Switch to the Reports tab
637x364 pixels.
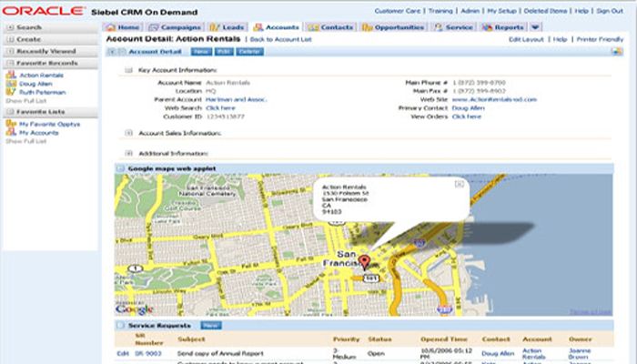click(503, 27)
